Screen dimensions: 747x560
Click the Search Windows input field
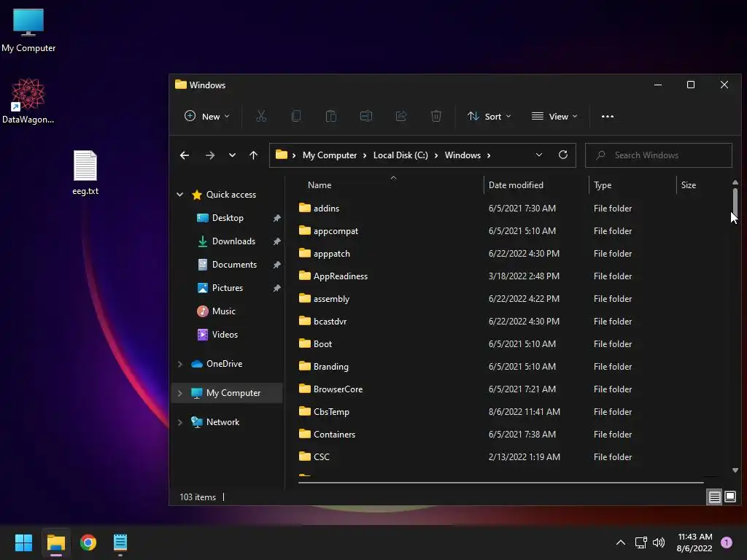pyautogui.click(x=659, y=155)
